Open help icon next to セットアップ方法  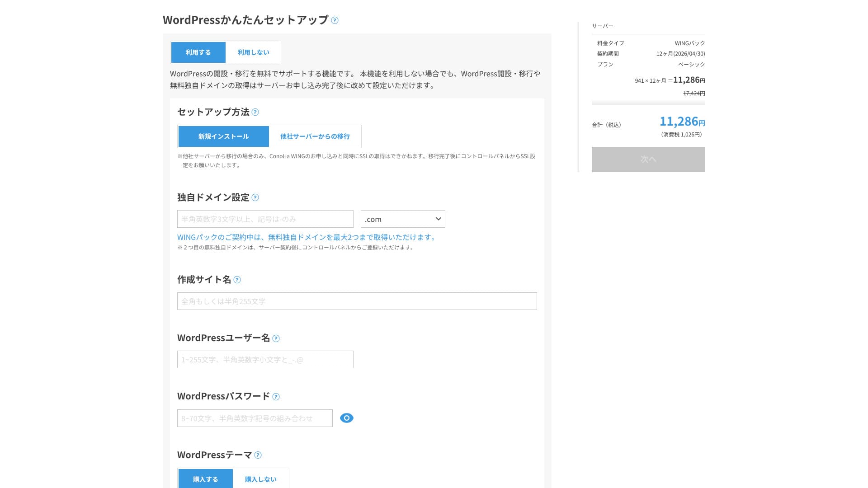click(255, 112)
